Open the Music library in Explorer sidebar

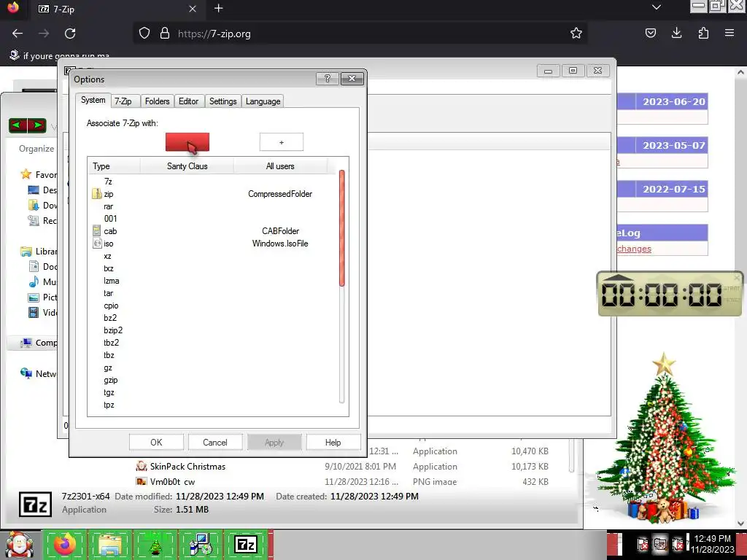tap(42, 282)
